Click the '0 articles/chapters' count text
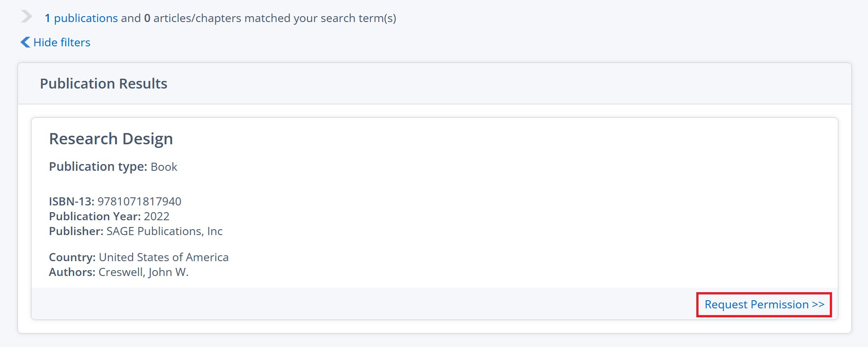This screenshot has width=868, height=347. 192,18
